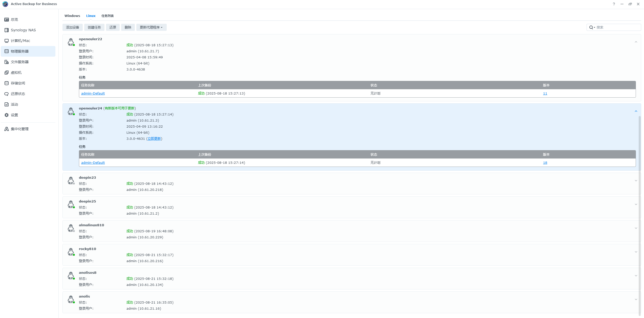Click the Active Backup for Business logo

(5, 4)
